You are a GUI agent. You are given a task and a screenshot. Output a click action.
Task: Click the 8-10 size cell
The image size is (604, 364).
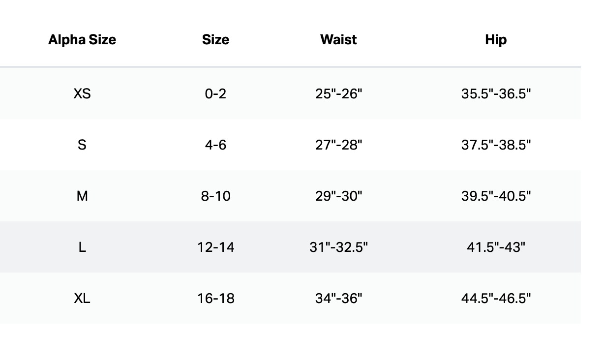pos(215,196)
